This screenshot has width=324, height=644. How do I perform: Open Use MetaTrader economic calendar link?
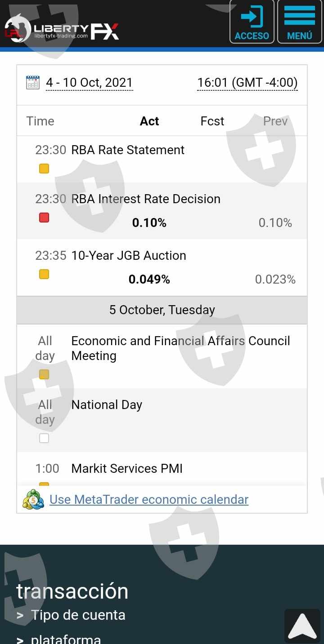point(149,499)
